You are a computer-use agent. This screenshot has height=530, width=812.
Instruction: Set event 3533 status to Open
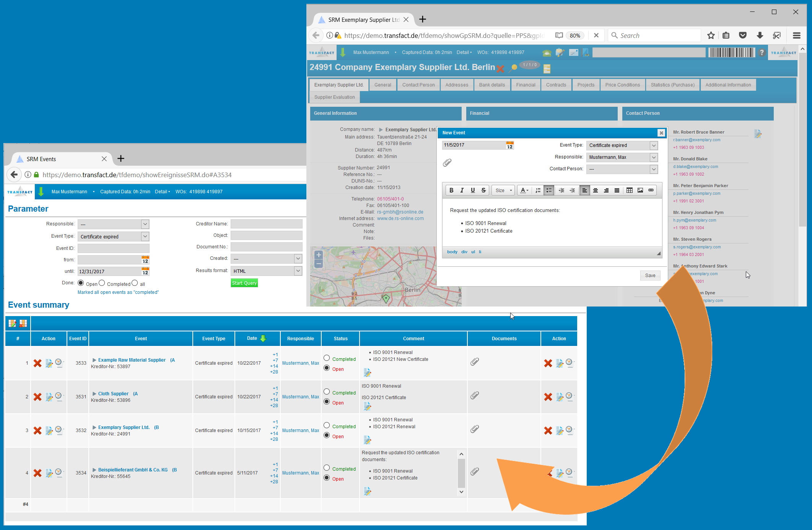[327, 368]
